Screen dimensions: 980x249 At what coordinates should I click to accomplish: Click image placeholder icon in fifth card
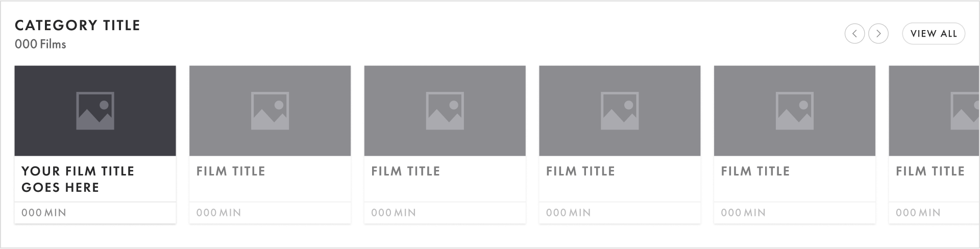[795, 111]
